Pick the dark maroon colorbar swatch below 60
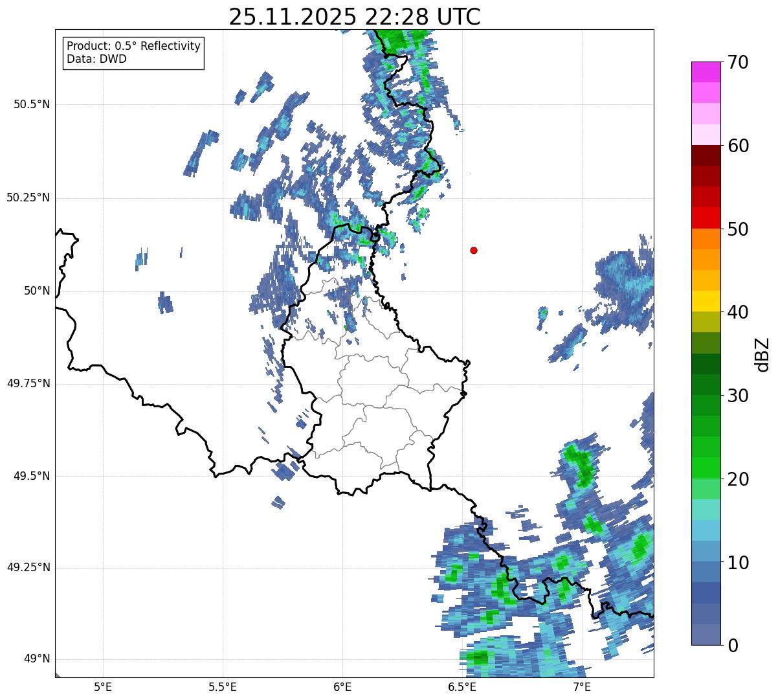This screenshot has height=700, width=778. point(706,155)
